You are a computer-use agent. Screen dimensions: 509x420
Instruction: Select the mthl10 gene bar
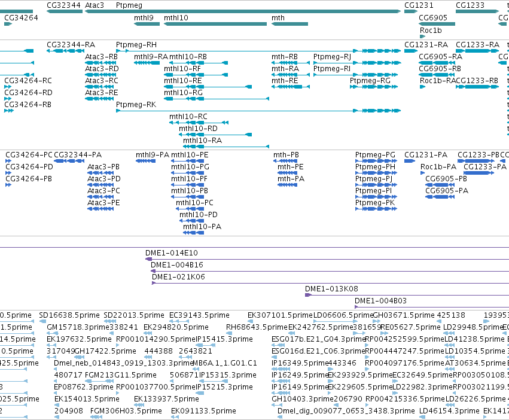(215, 24)
